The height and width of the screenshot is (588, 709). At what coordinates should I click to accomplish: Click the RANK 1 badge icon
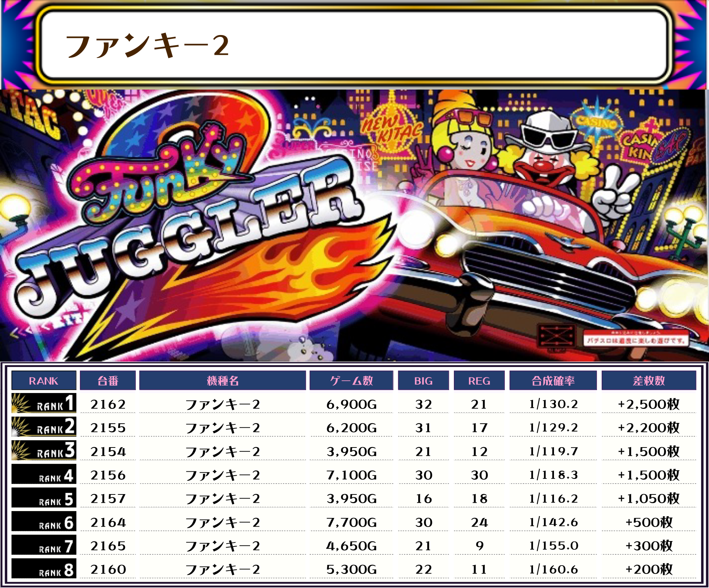click(x=44, y=403)
